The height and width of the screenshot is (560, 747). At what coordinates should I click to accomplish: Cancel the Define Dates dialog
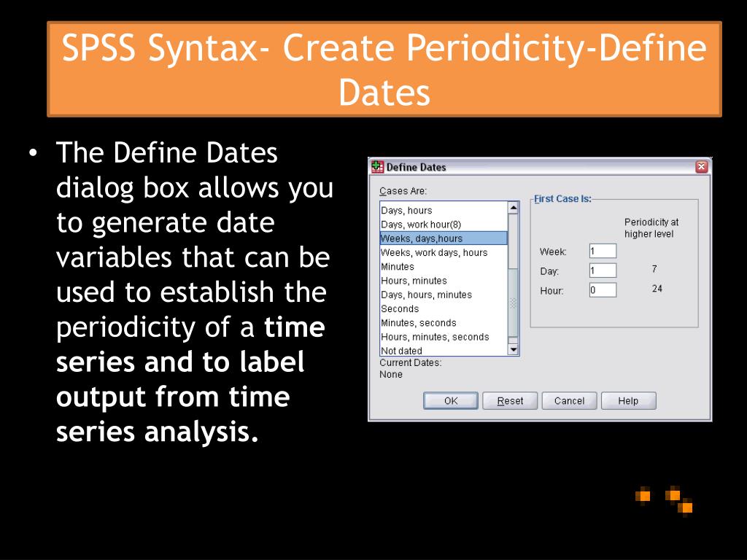[x=569, y=401]
